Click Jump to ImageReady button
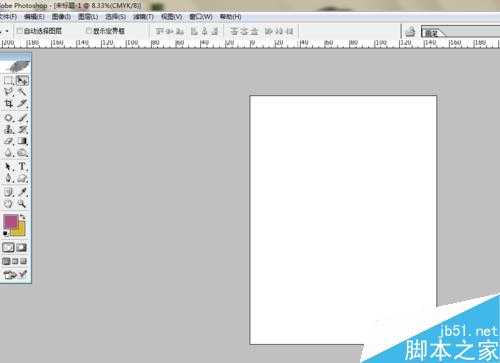Image resolution: width=500 pixels, height=363 pixels. coord(15,275)
